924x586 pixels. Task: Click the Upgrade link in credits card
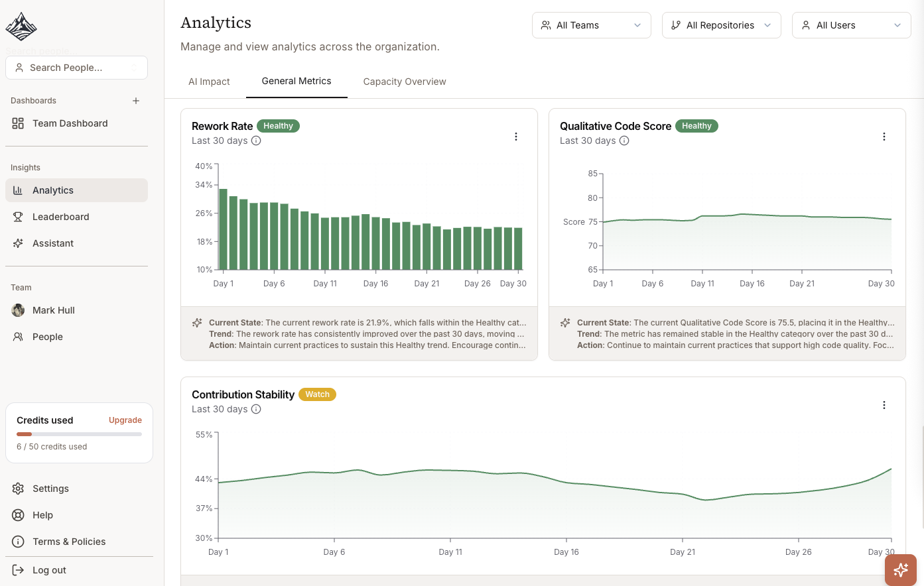[125, 420]
